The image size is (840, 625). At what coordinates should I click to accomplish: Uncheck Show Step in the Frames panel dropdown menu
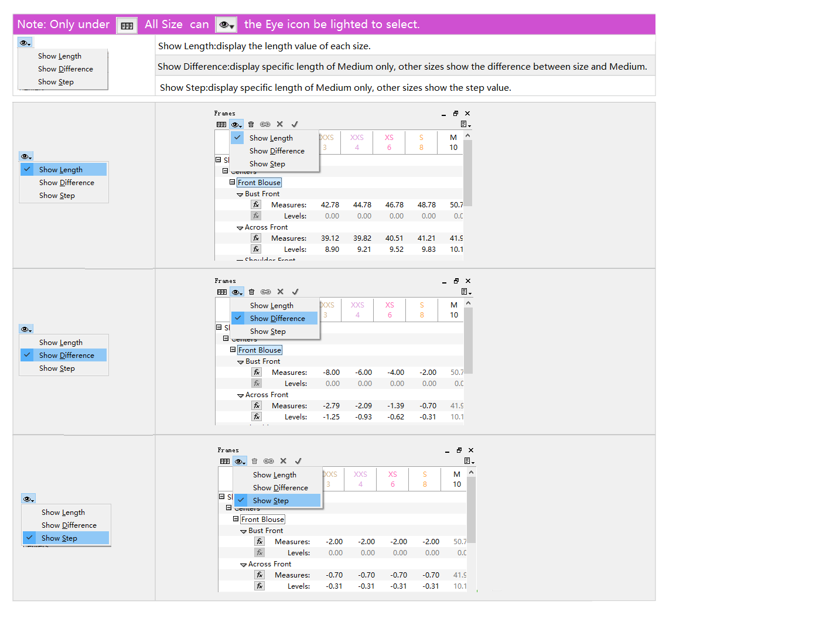(x=271, y=501)
